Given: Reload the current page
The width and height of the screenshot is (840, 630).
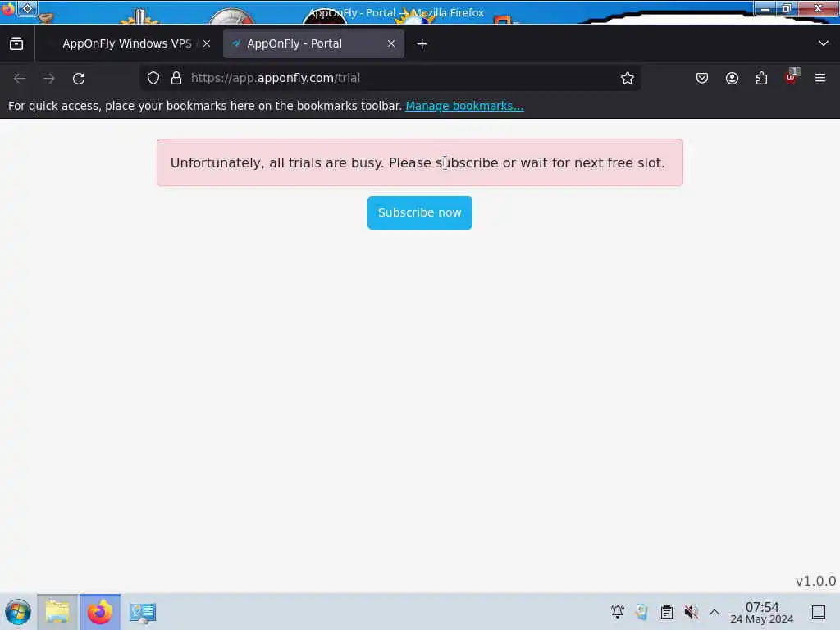Looking at the screenshot, I should pyautogui.click(x=79, y=78).
